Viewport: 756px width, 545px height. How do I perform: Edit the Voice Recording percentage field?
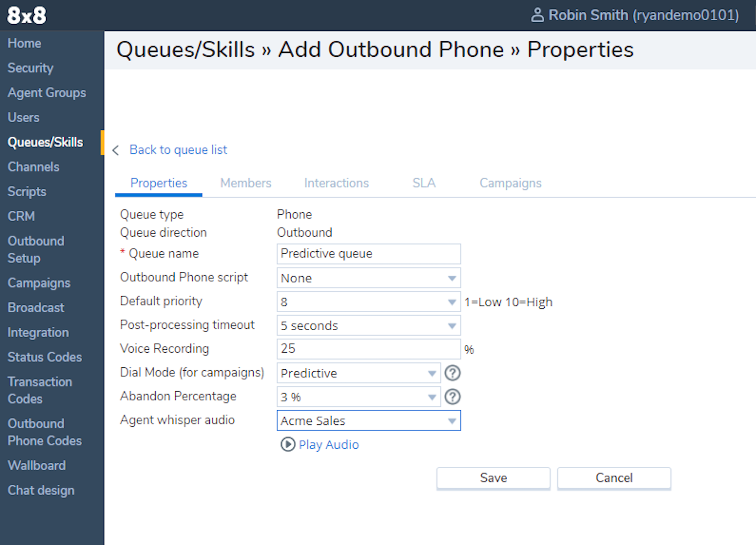(368, 348)
